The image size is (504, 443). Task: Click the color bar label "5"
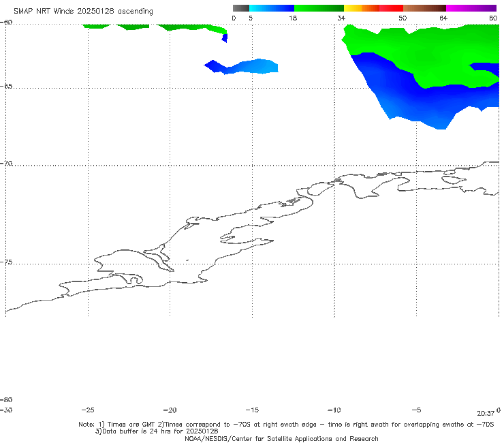251,18
